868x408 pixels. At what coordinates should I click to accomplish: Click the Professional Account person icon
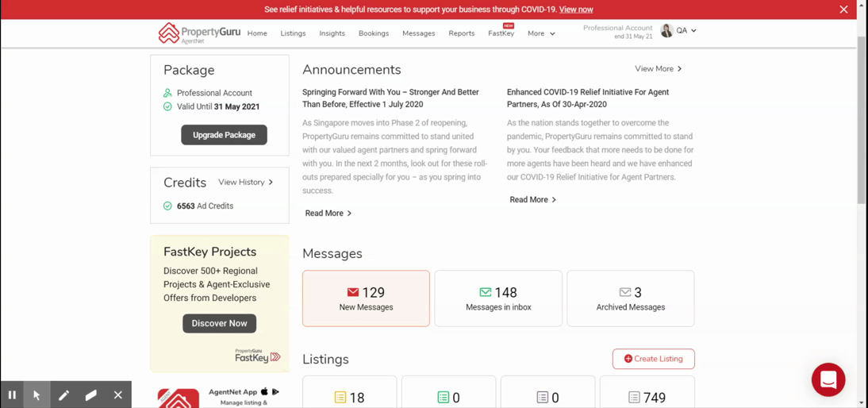tap(167, 93)
